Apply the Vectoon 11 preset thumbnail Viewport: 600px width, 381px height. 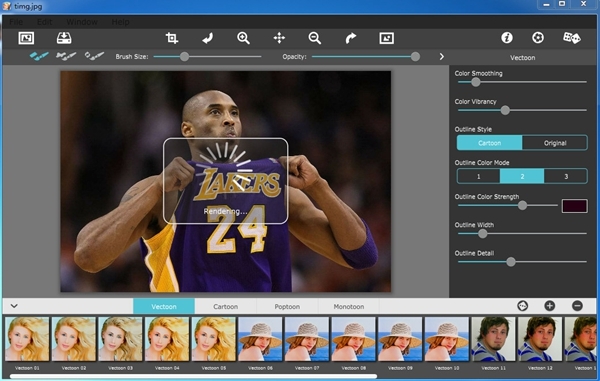(494, 339)
